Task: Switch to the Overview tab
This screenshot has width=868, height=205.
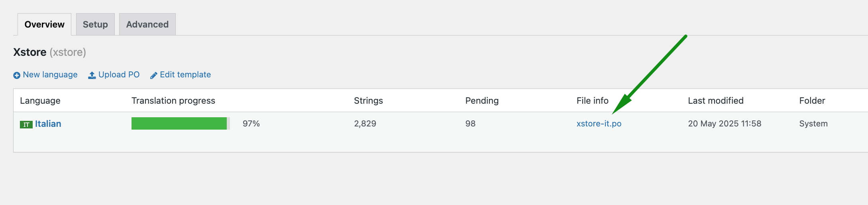Action: pyautogui.click(x=44, y=24)
